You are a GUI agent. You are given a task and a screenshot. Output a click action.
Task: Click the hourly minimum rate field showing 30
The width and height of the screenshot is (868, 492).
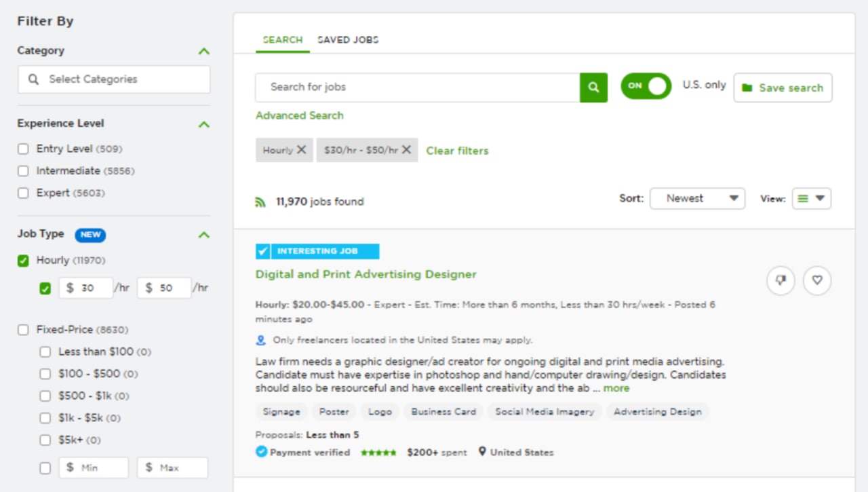[86, 288]
